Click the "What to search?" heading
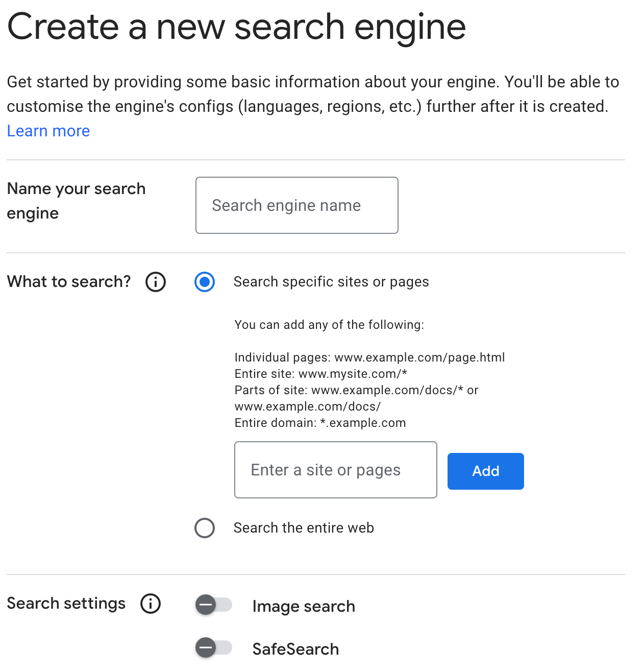Viewport: 644px width, 672px height. coord(68,281)
